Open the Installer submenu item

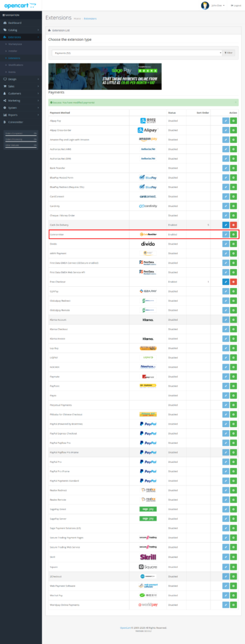21,51
